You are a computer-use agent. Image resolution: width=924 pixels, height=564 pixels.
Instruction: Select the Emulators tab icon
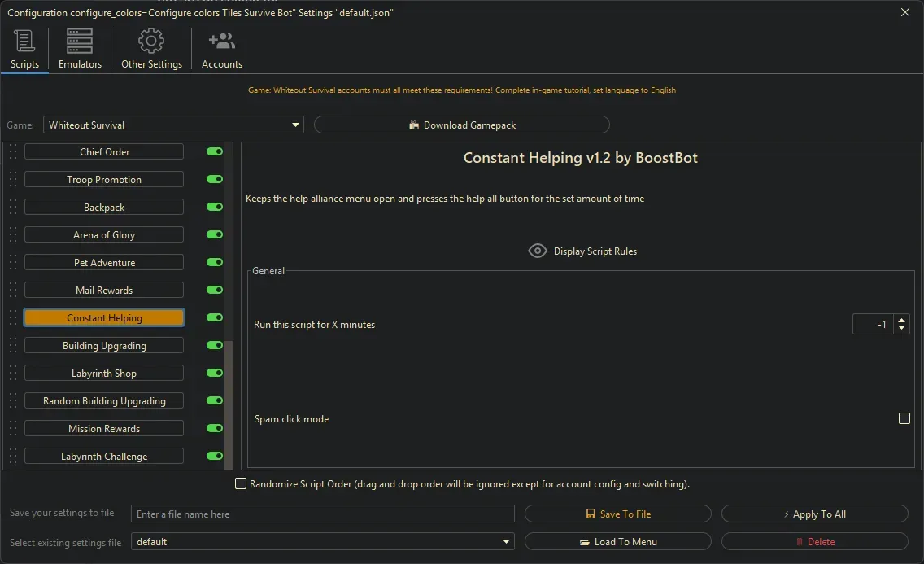point(78,41)
